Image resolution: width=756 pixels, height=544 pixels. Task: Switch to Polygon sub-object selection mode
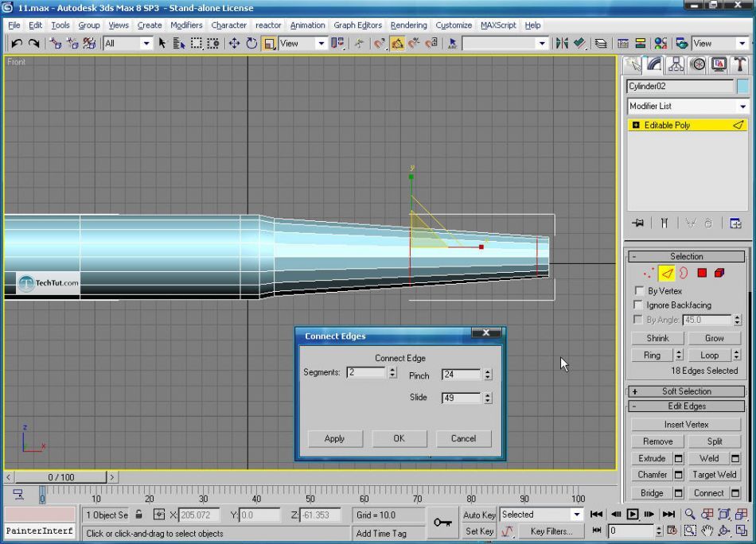pos(702,273)
